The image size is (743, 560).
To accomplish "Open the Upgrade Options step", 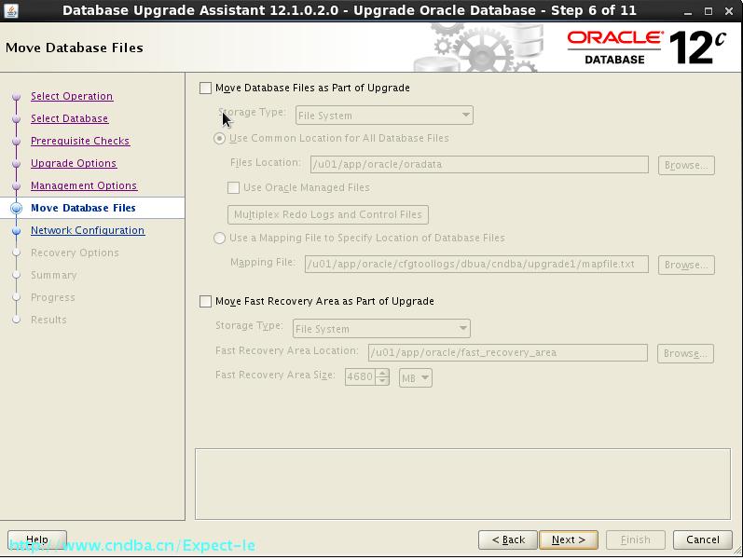I will coord(74,163).
